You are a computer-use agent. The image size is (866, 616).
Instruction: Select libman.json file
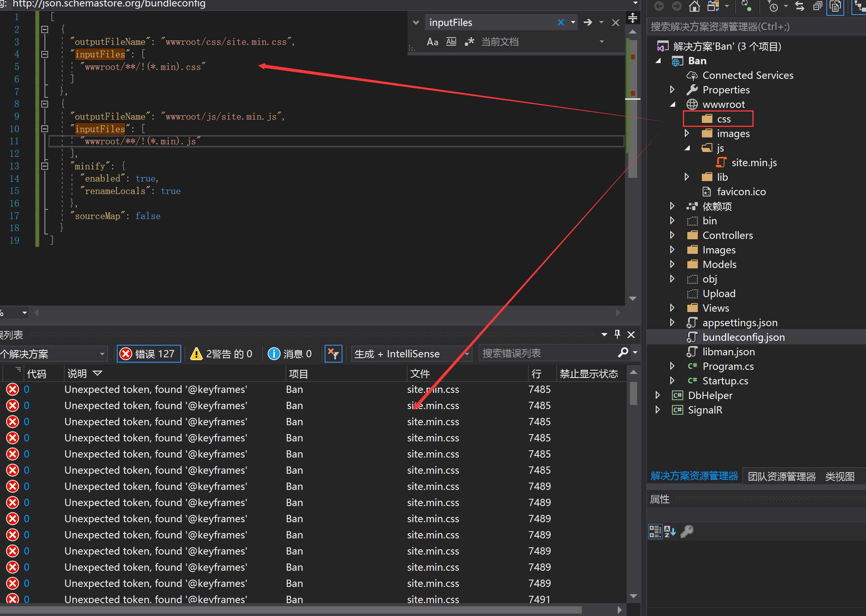(x=729, y=352)
